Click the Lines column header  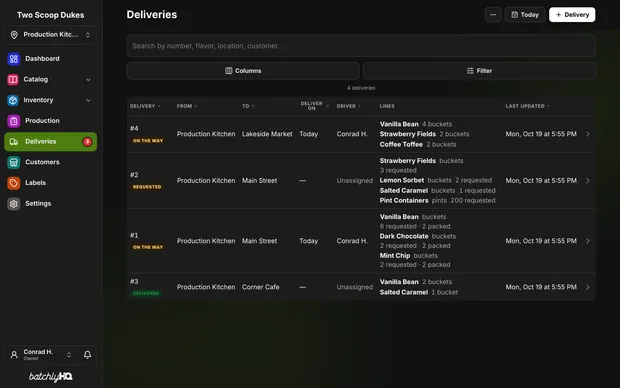click(x=387, y=106)
